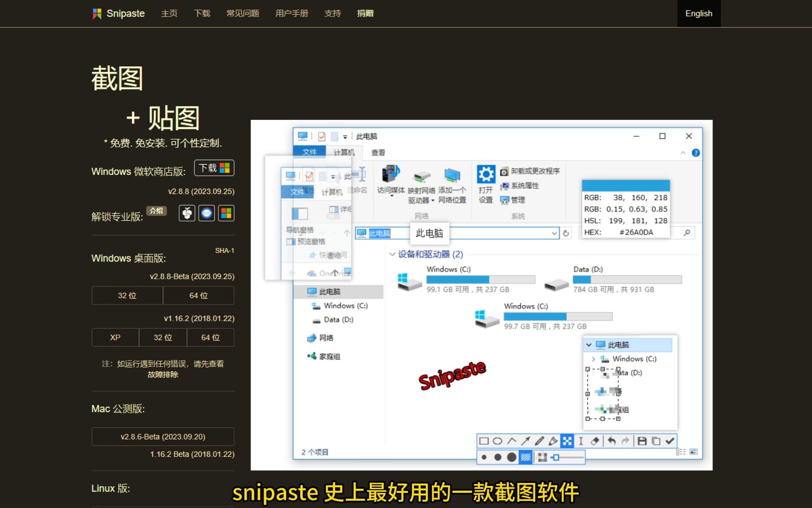The width and height of the screenshot is (812, 508).
Task: Select the ellipse tool in Snipaste toolbar
Action: (x=498, y=441)
